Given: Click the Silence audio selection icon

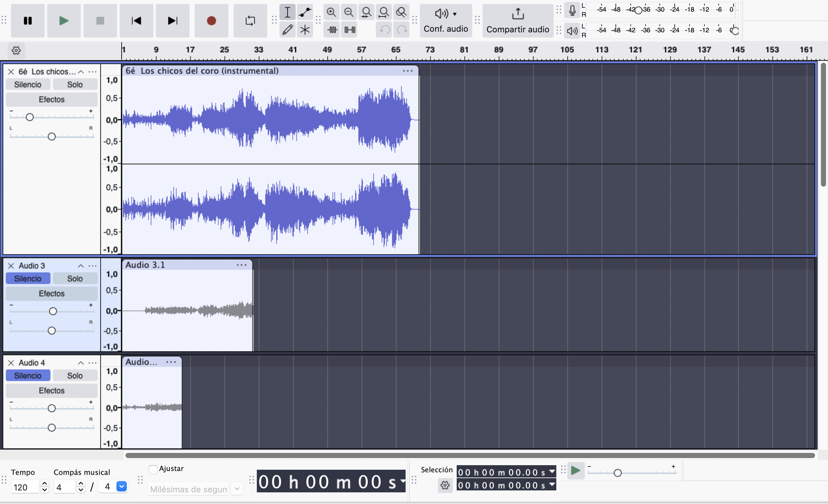Looking at the screenshot, I should (350, 30).
